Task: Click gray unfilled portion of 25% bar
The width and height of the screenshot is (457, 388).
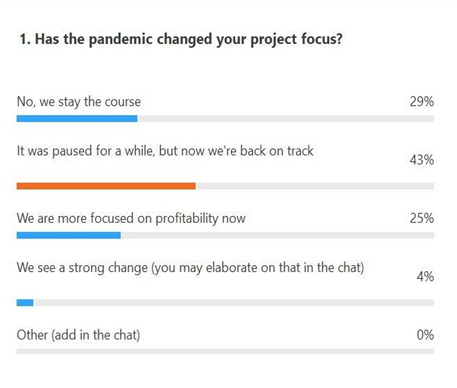Action: point(277,235)
